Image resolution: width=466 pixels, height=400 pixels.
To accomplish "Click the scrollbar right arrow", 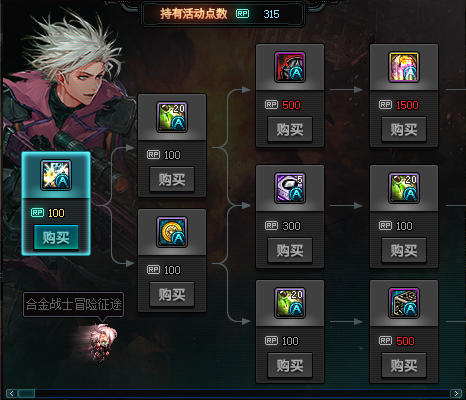I will [x=456, y=394].
